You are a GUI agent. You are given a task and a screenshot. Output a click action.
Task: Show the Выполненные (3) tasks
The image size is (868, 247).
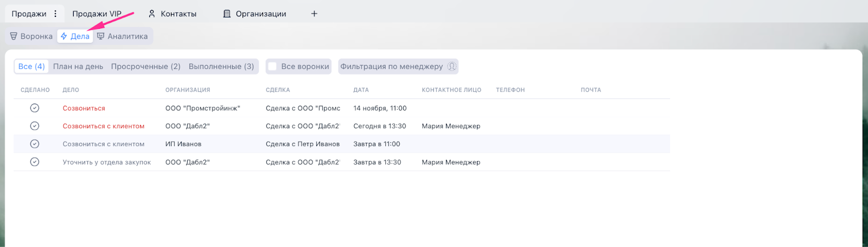221,67
